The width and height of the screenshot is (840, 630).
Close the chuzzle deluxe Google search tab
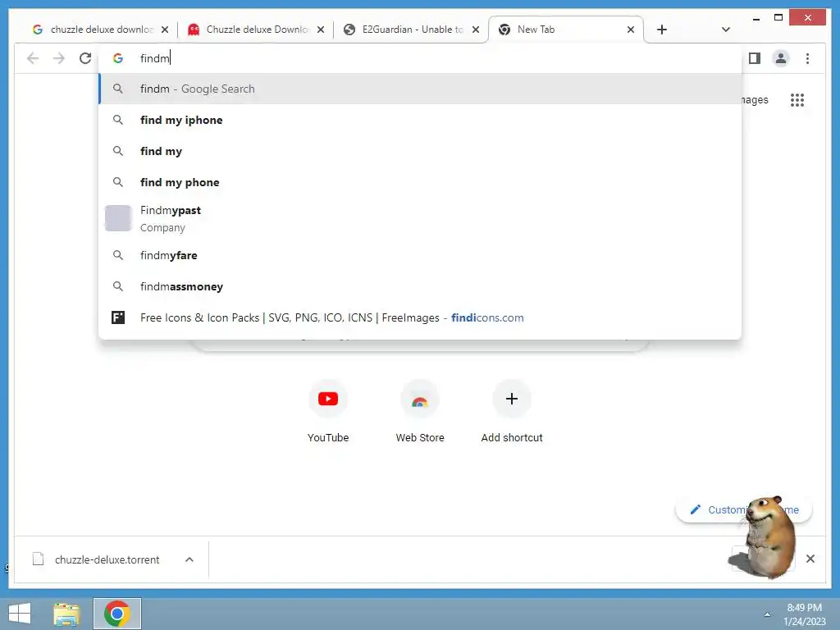click(x=165, y=30)
